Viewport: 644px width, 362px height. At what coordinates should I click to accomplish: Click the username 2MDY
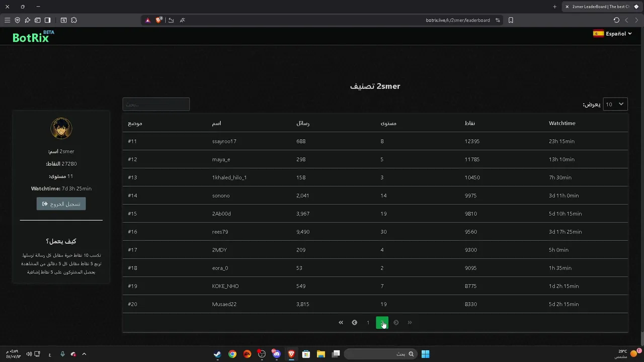pyautogui.click(x=220, y=250)
